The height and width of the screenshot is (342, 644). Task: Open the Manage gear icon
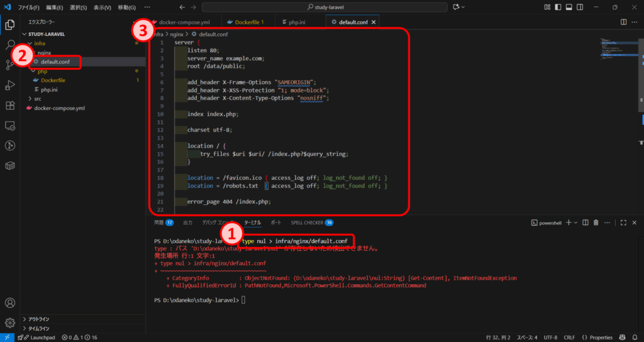10,323
